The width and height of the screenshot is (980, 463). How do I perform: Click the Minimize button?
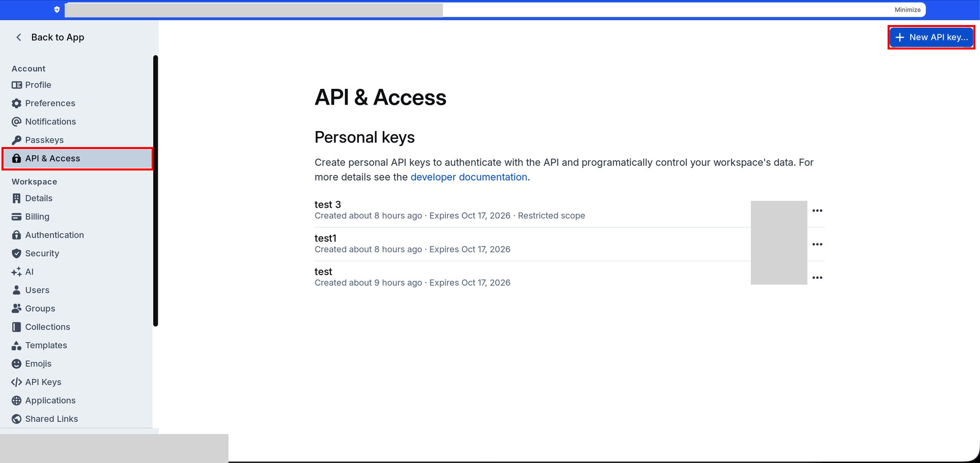coord(908,10)
